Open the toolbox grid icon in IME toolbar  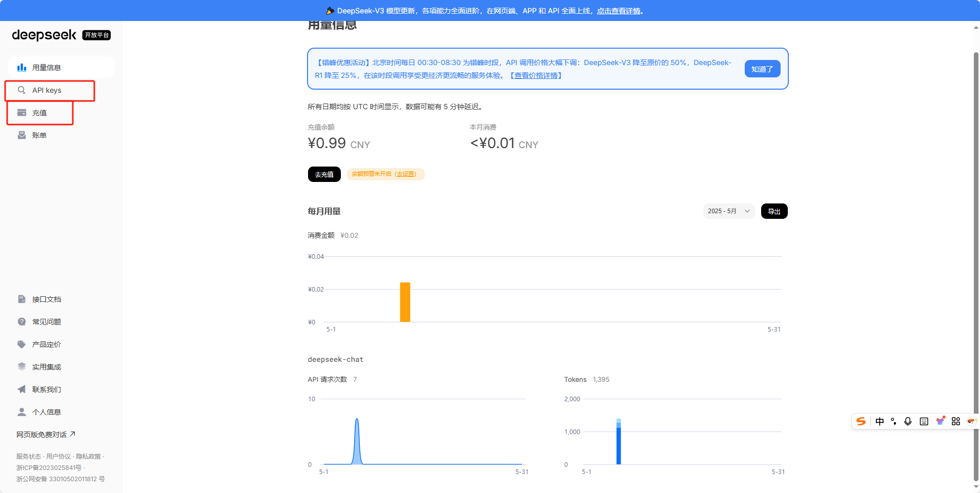(956, 421)
